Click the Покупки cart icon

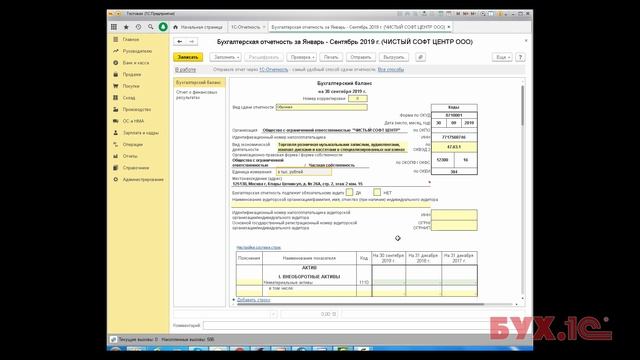click(x=116, y=86)
